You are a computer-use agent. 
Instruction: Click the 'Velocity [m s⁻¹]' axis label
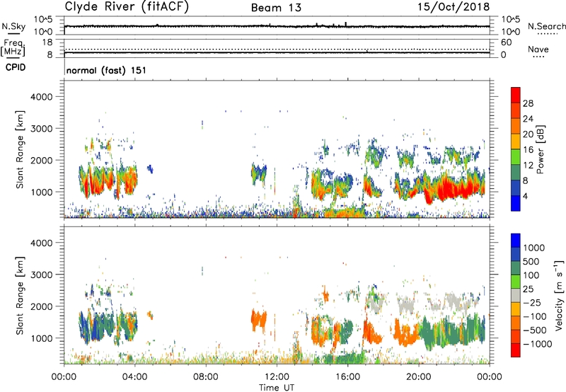tap(559, 295)
